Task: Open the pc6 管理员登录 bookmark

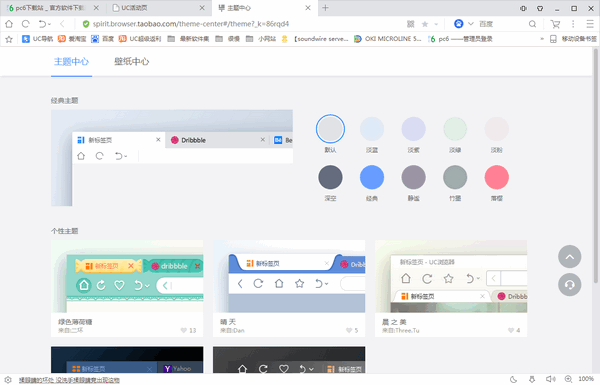Action: coord(460,39)
